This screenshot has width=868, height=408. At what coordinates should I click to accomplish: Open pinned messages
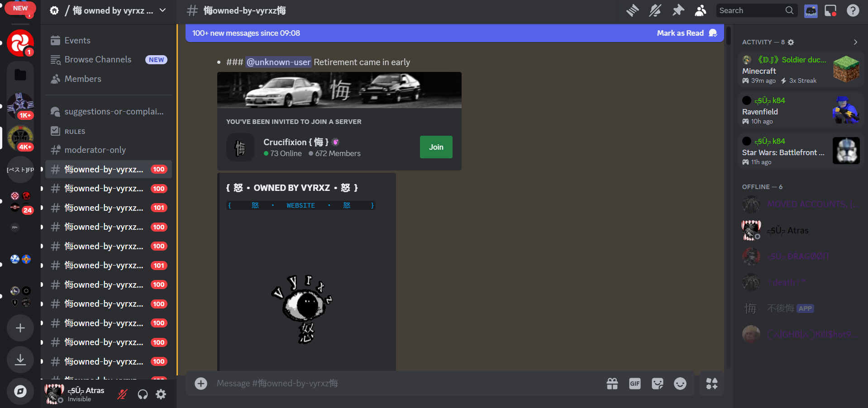click(x=678, y=10)
